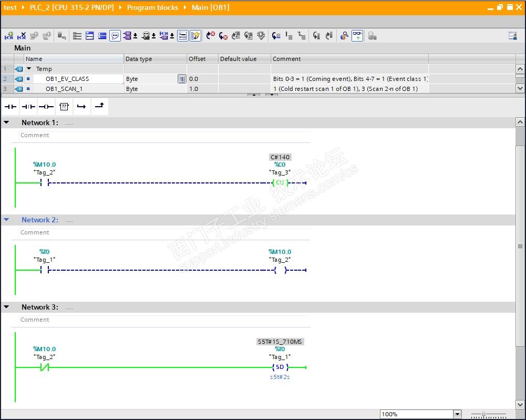The image size is (526, 420).
Task: Click the bookmark with left-curving arrow icon
Action: coord(316,36)
